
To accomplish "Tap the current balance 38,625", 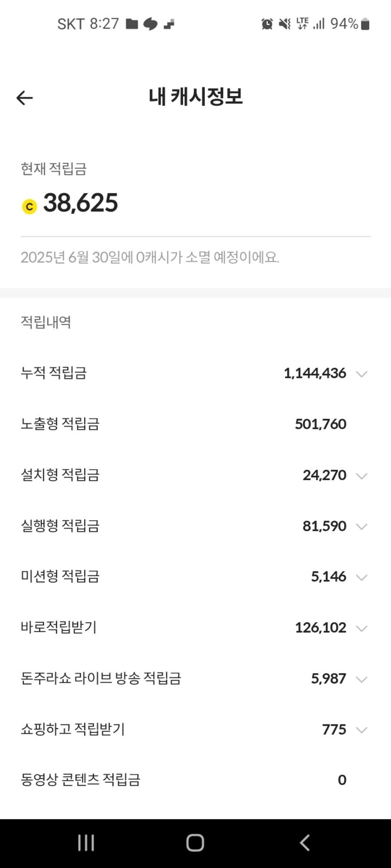I will (81, 203).
